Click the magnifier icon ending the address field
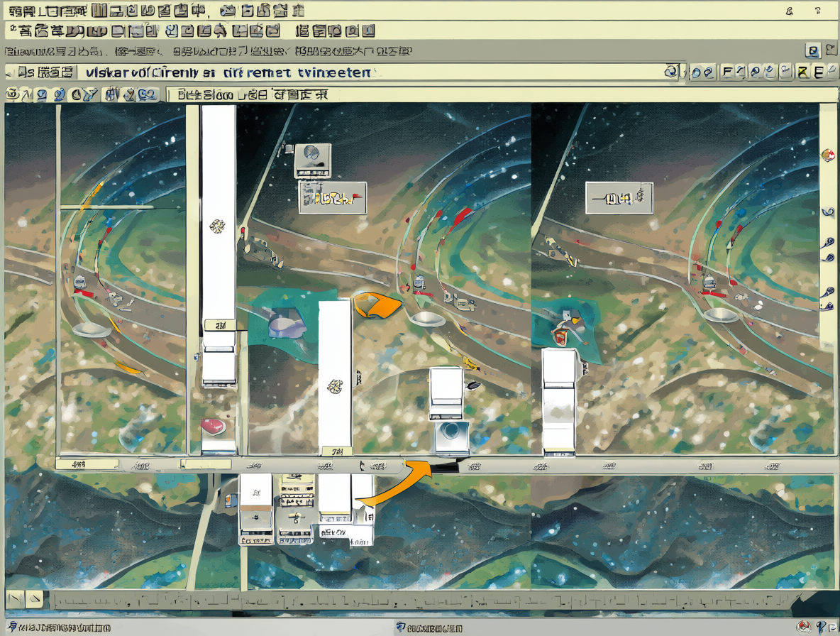840x636 pixels. (x=670, y=71)
